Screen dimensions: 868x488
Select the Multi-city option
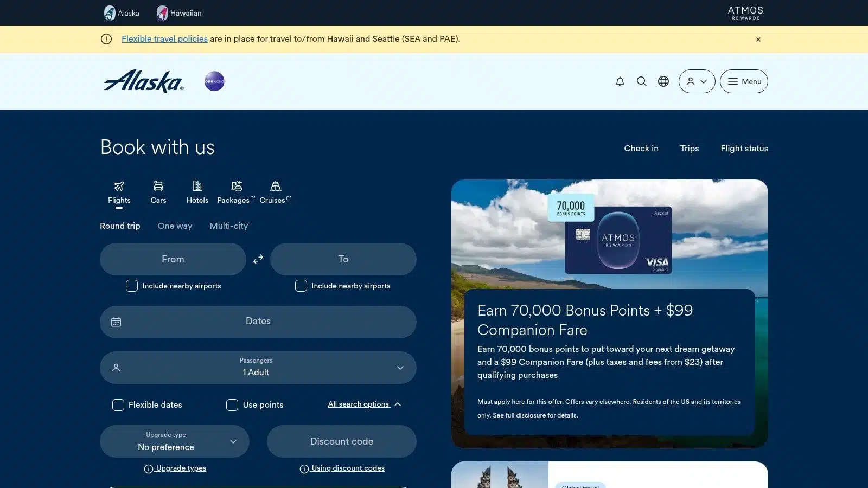click(x=229, y=226)
